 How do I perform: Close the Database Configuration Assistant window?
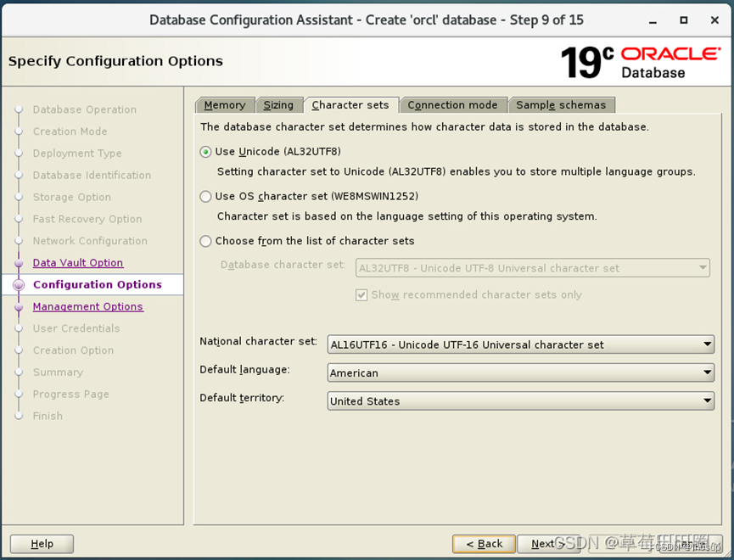(714, 20)
